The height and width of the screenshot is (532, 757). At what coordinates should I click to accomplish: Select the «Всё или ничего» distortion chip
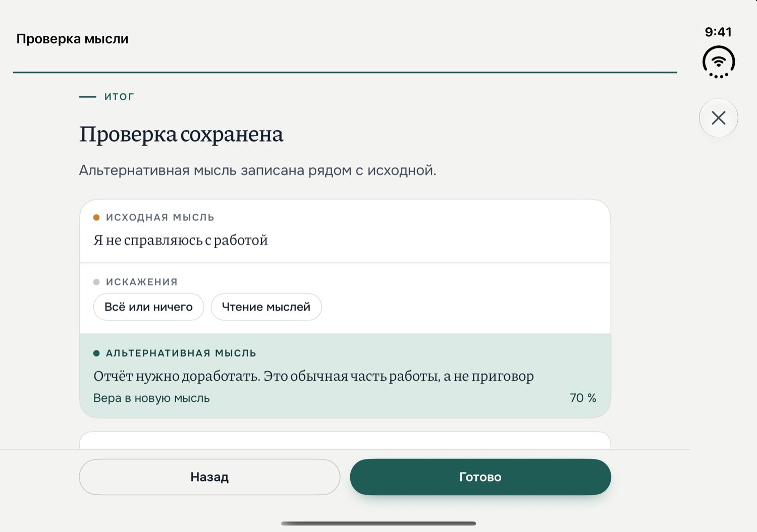point(149,307)
